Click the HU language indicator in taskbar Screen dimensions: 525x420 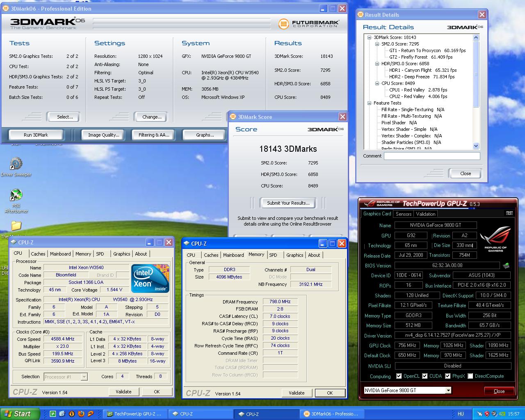461,414
